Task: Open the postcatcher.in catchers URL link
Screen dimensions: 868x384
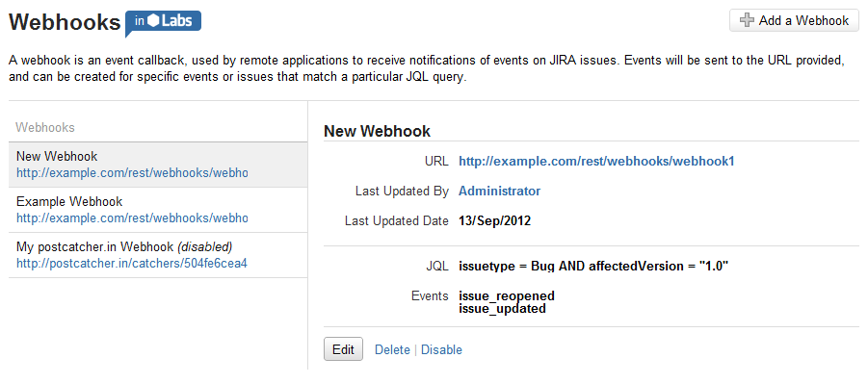Action: click(131, 264)
